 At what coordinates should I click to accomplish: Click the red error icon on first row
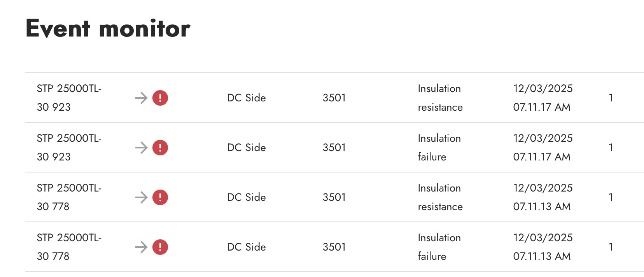160,98
